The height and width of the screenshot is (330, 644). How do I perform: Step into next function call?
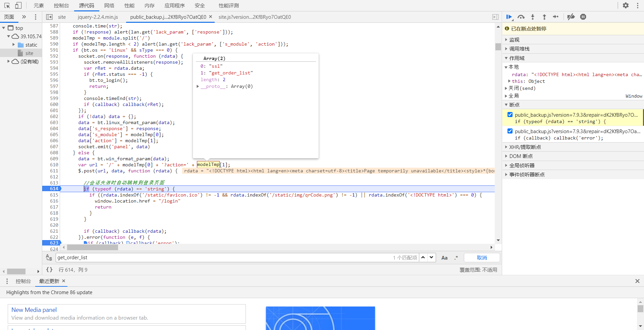[533, 17]
